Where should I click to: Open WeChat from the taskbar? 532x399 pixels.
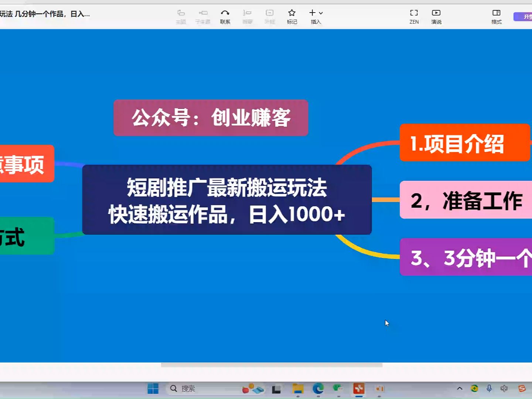(x=338, y=388)
